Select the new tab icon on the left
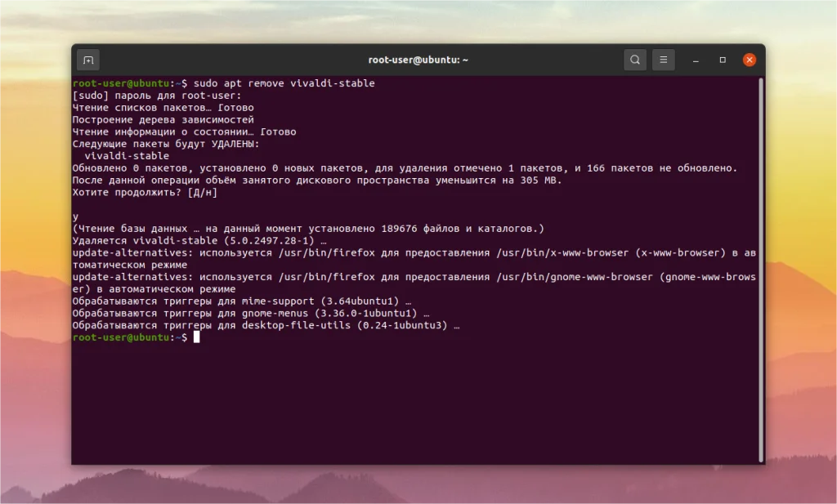The image size is (837, 504). [x=87, y=60]
